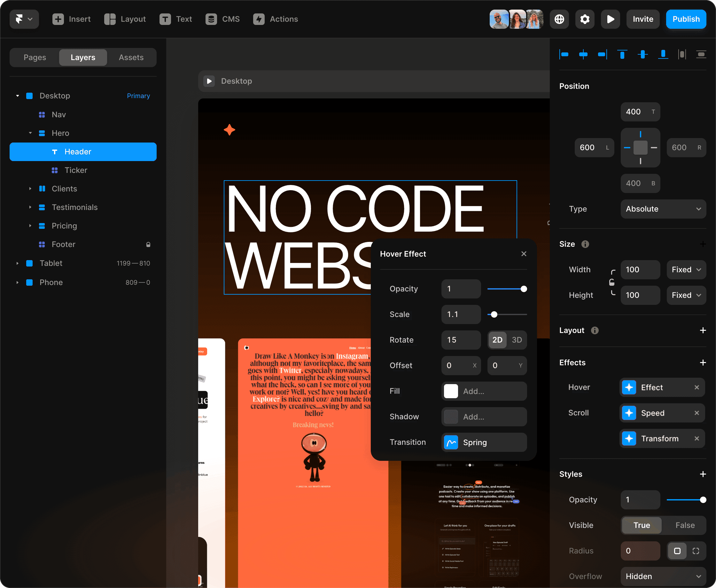
Task: Click the globe localization icon
Action: point(559,19)
